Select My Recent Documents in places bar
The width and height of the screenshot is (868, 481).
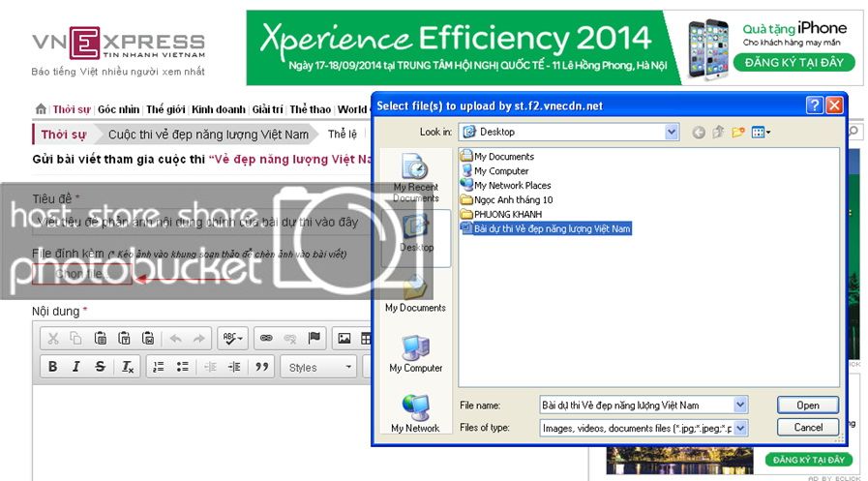click(x=415, y=178)
